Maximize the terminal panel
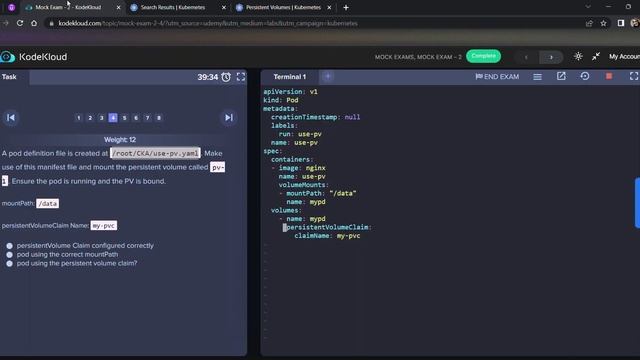 click(x=633, y=76)
